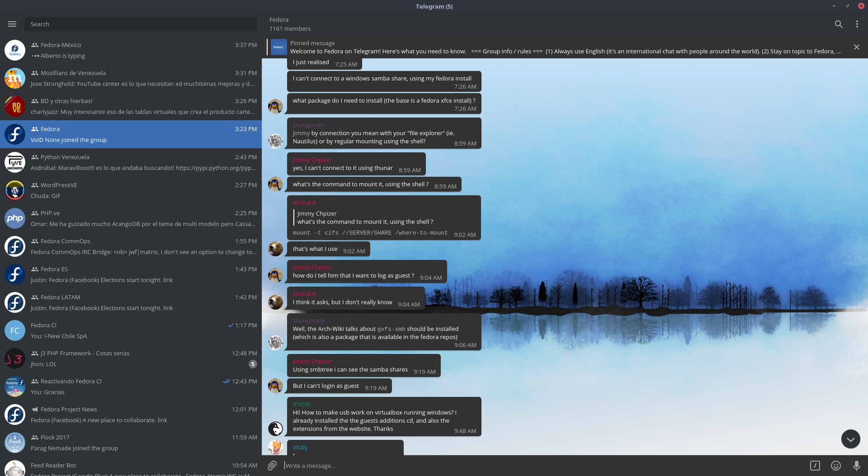Maximize the Telegram window
868x476 pixels.
click(847, 6)
